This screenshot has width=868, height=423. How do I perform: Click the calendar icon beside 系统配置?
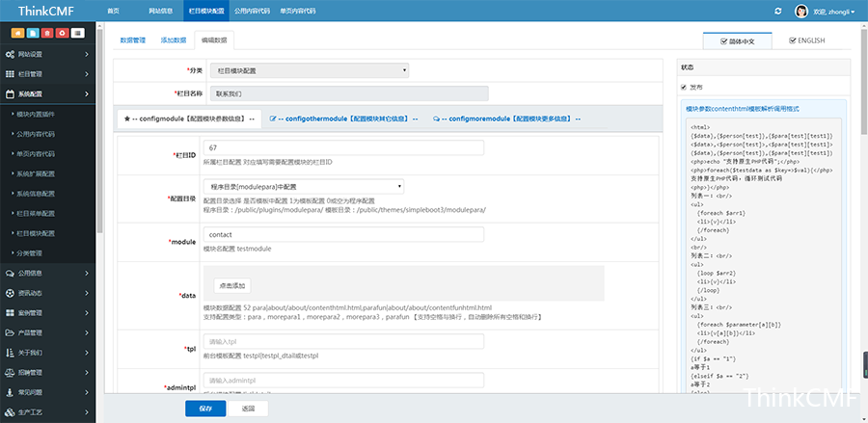tap(10, 94)
